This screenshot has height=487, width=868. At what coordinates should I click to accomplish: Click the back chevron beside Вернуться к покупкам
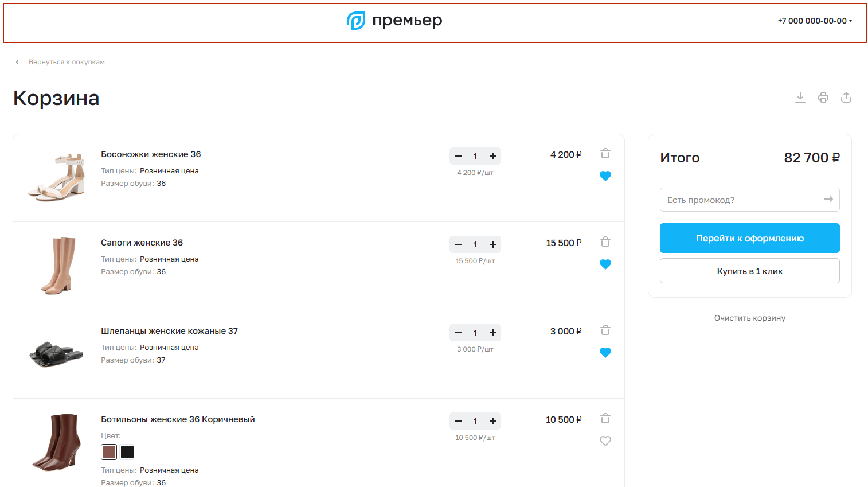[x=17, y=62]
